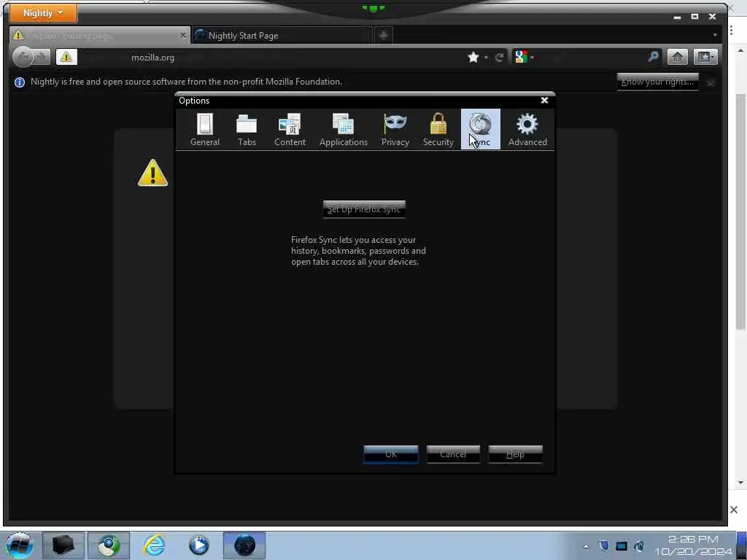The height and width of the screenshot is (560, 747).
Task: Click the display monitor tray icon
Action: [622, 545]
